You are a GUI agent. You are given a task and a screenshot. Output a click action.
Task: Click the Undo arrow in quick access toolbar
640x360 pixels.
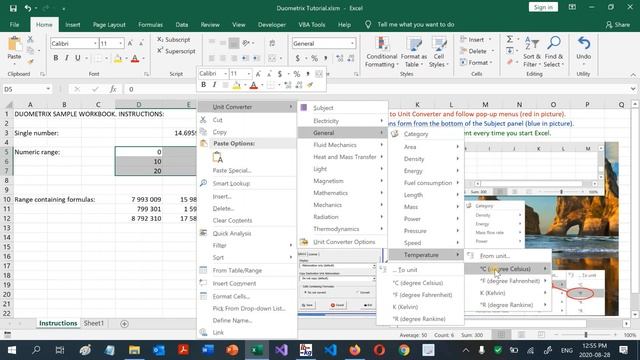[28, 8]
